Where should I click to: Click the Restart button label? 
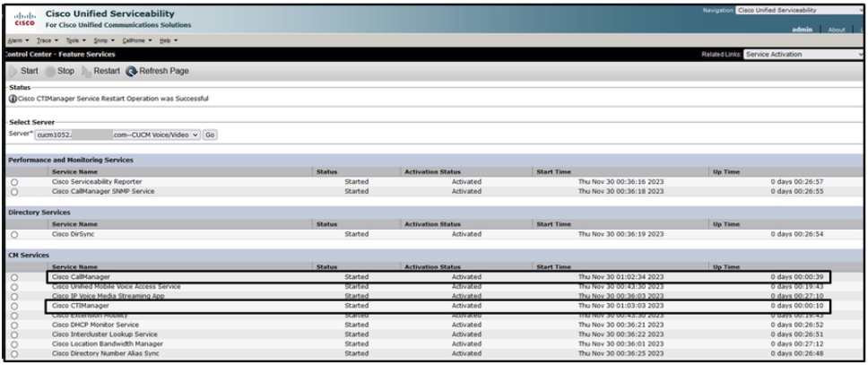click(107, 71)
